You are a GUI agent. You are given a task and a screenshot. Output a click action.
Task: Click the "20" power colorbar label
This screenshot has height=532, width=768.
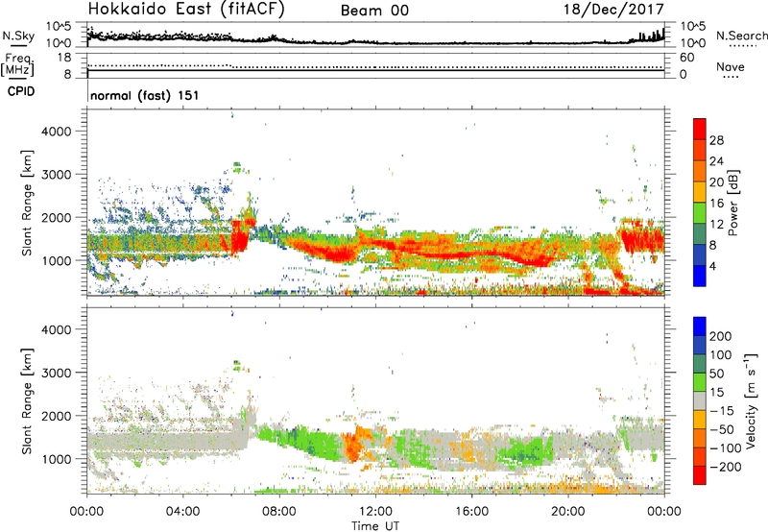716,182
